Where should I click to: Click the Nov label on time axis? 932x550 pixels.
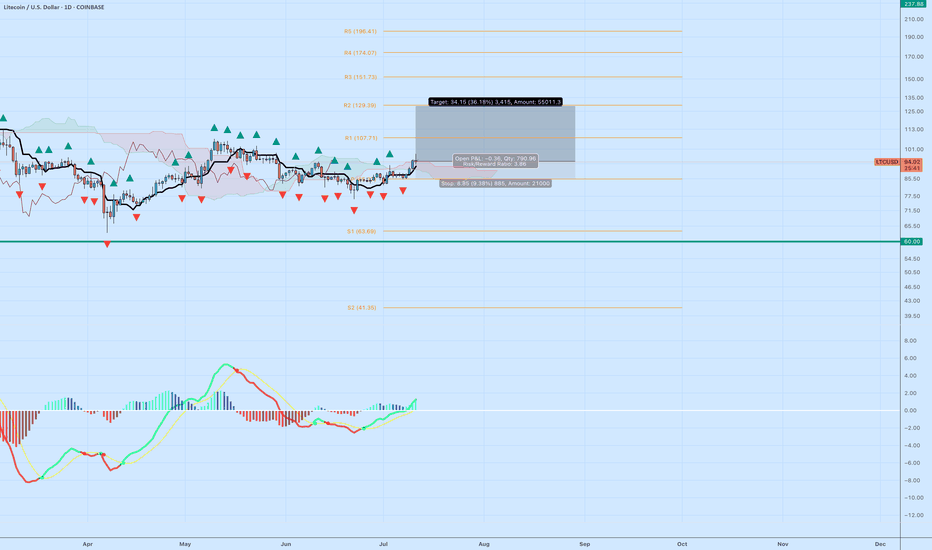coord(783,544)
